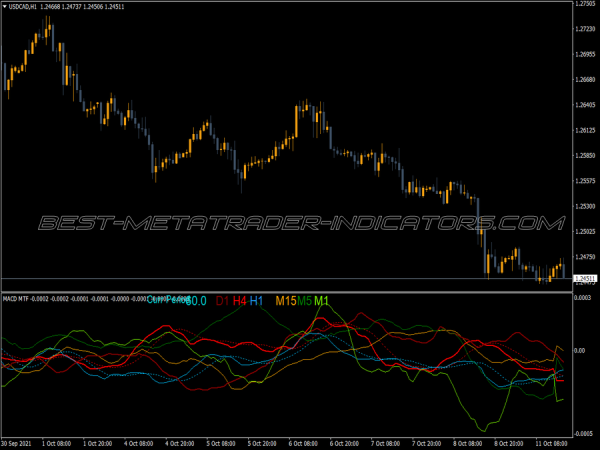Click the 11 Oct 08:00 time label
Screen dimensions: 600x450
click(x=551, y=443)
